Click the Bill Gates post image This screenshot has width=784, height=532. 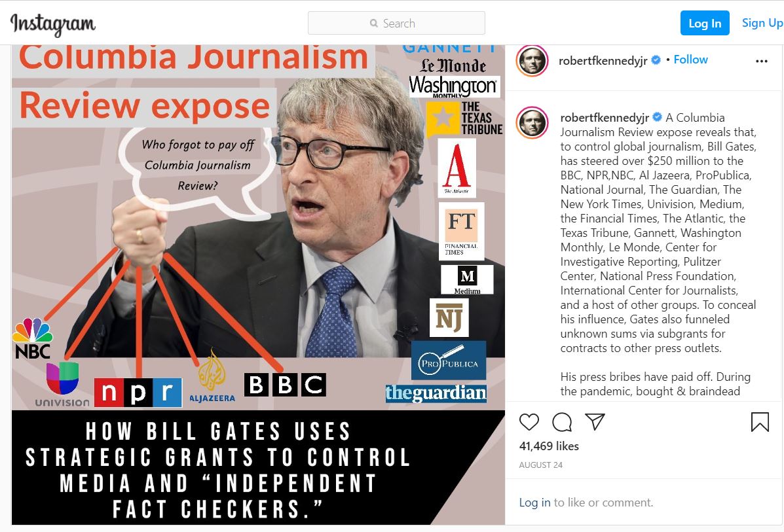coord(258,285)
